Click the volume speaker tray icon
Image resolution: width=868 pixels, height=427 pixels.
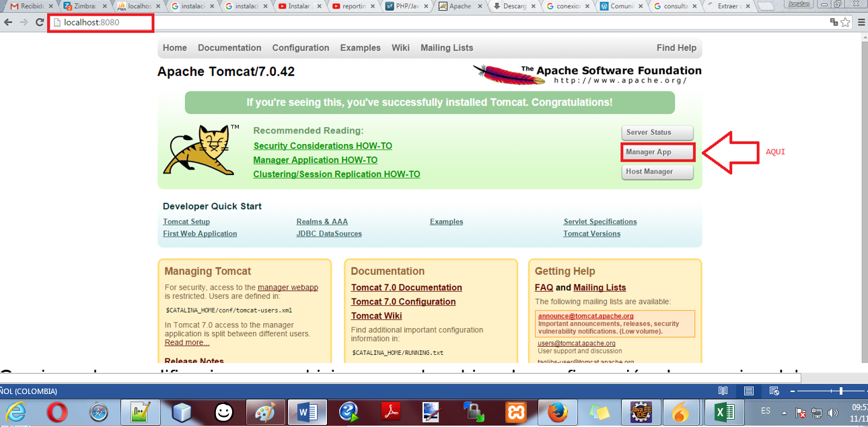(832, 412)
